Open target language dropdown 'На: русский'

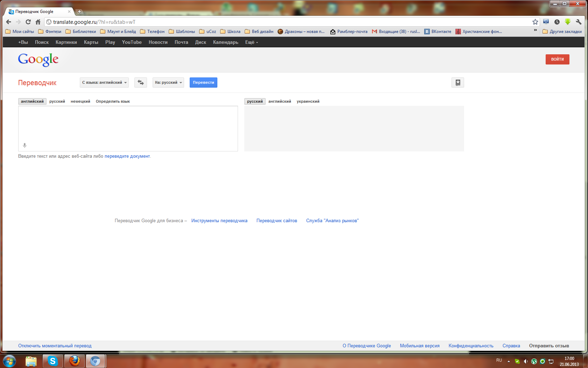168,82
